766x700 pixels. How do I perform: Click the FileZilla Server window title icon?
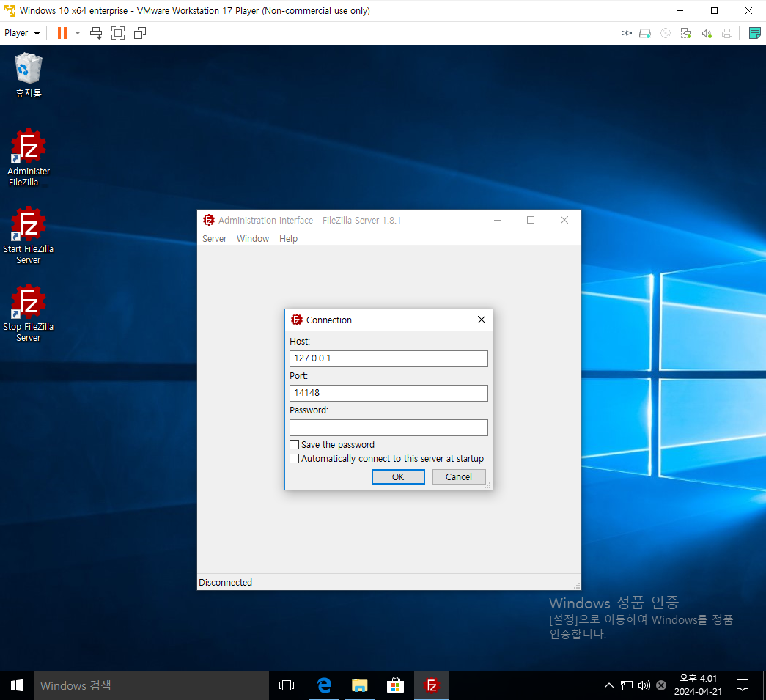209,220
